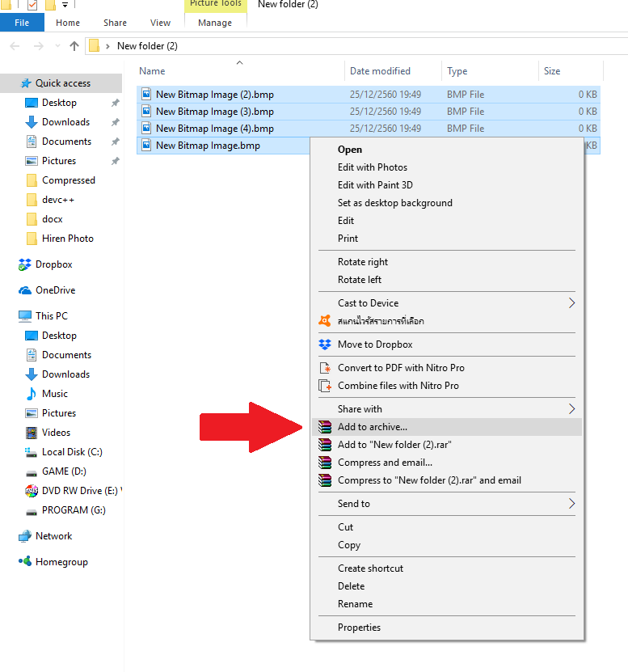Select file New Bitmap Image.bmp
Image resolution: width=628 pixels, height=672 pixels.
pos(223,146)
